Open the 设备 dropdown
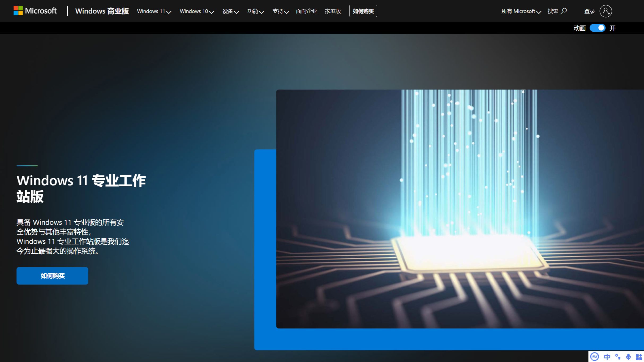Screen dimensions: 644x362 point(230,11)
